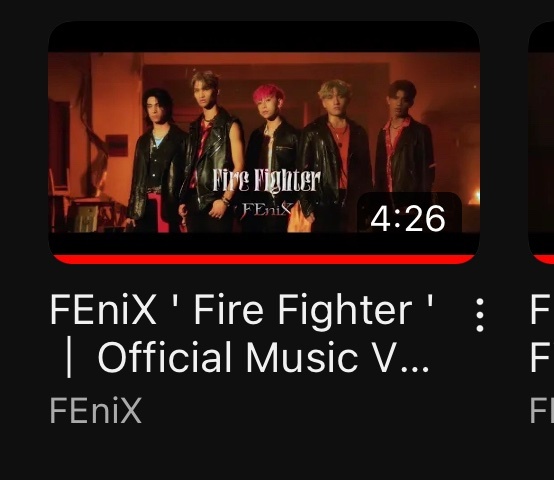Open the cut-off title of the next video
Viewport: 554px width, 480px height.
tap(542, 333)
